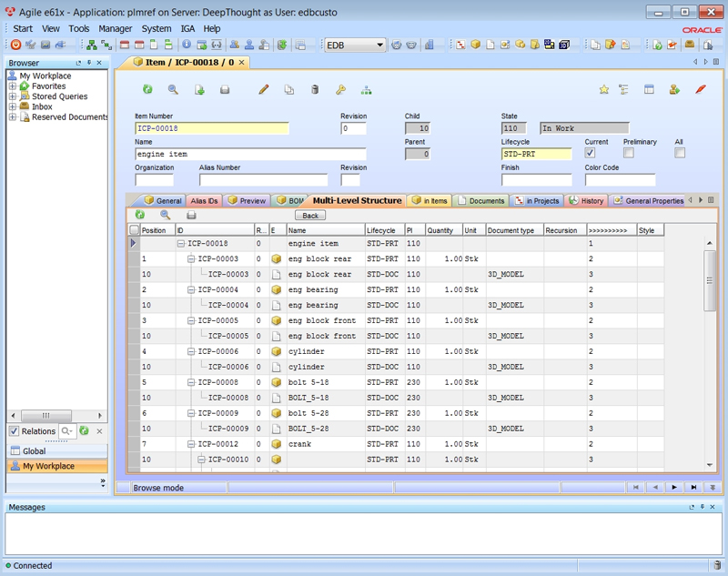Switch to the History tab
The image size is (728, 576).
[x=587, y=200]
